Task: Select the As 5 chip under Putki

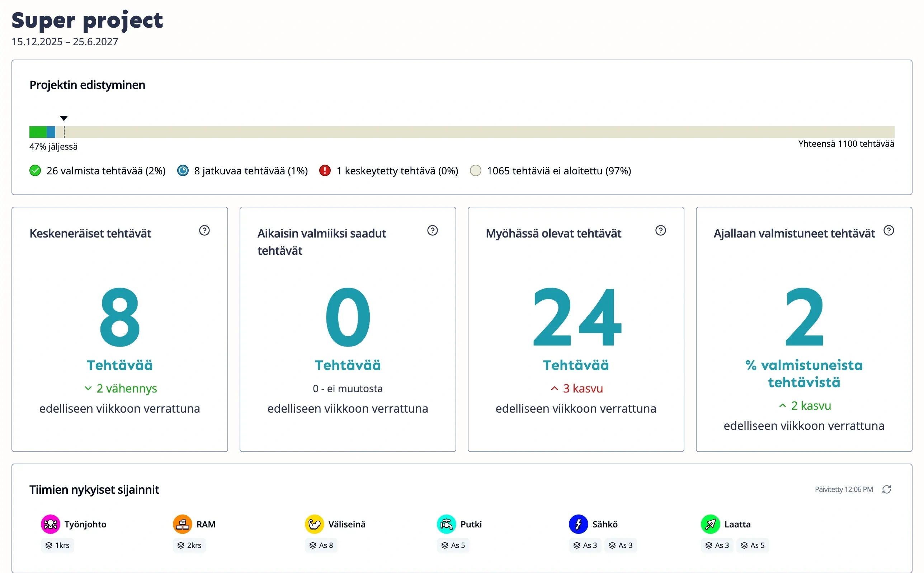Action: (453, 545)
